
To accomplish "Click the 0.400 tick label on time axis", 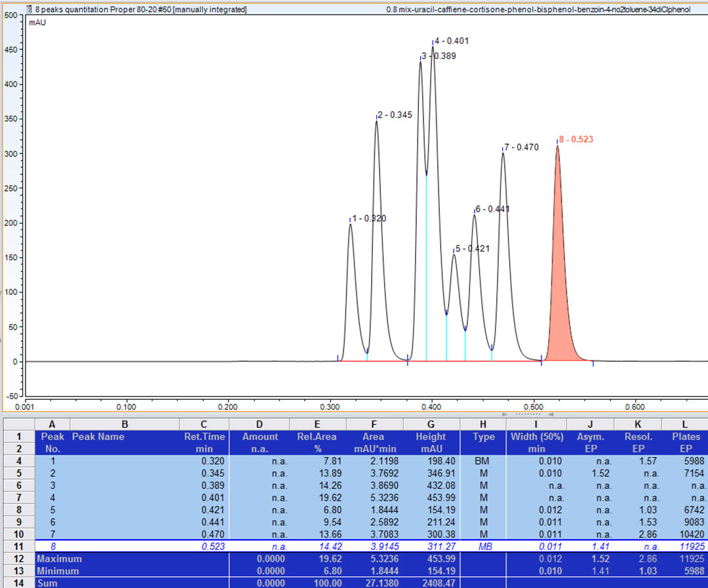I will pyautogui.click(x=431, y=407).
